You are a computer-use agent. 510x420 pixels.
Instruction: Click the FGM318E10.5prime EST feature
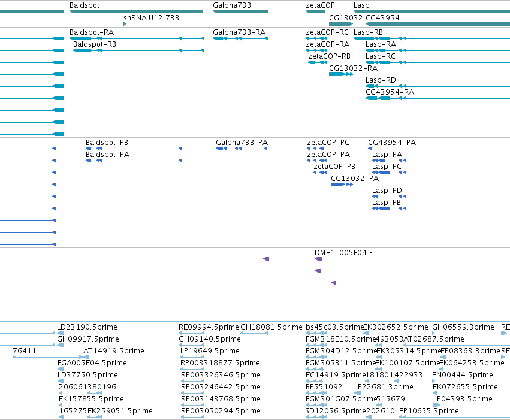(316, 345)
